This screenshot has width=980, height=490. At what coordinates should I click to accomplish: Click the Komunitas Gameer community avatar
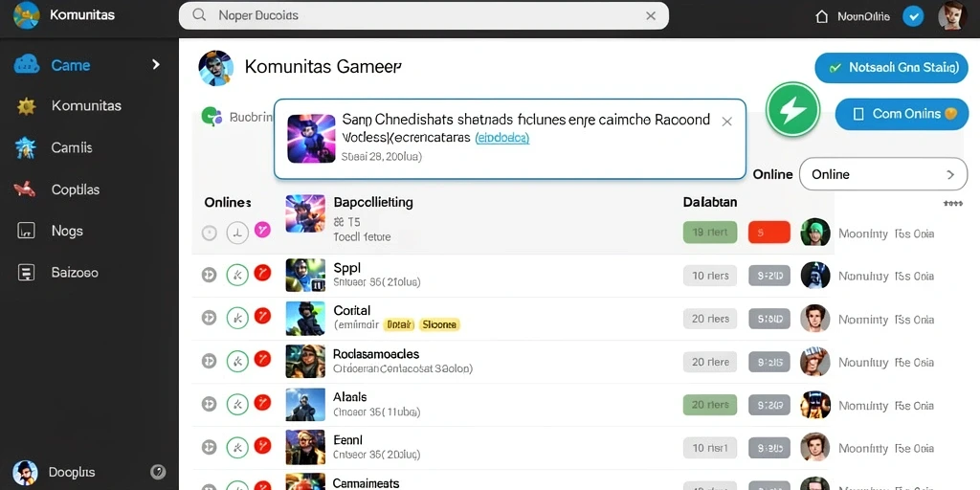[215, 68]
